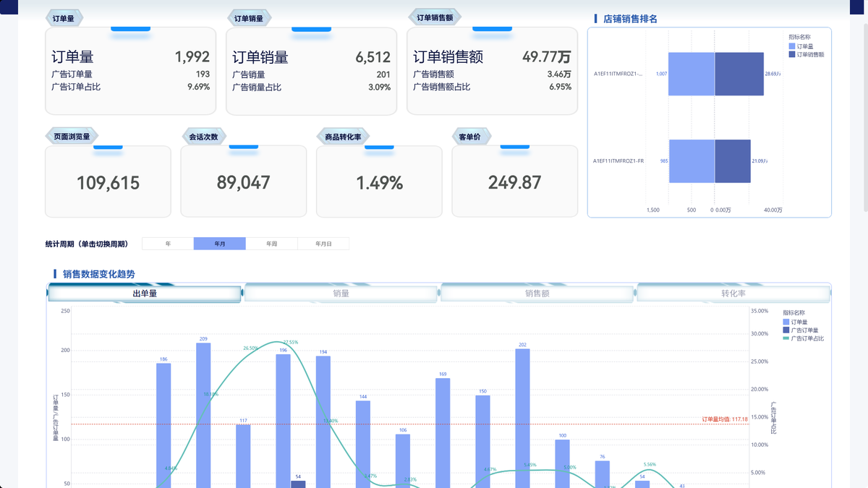This screenshot has height=488, width=868.
Task: Set the statistics period to 年
Action: (x=168, y=244)
